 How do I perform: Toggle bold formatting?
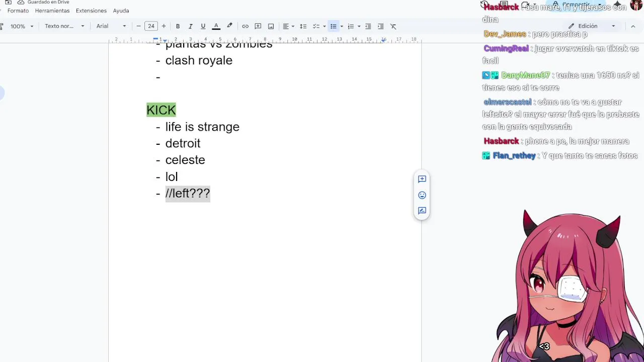(x=178, y=26)
